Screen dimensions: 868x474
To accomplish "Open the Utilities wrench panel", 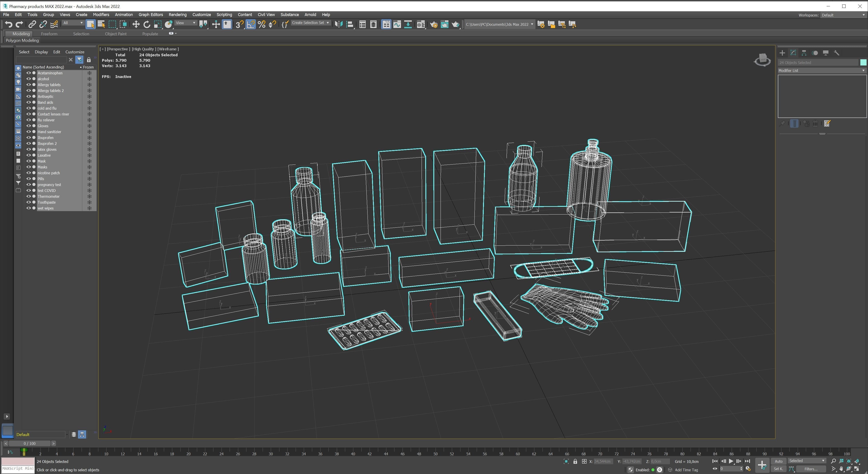I will [x=836, y=53].
